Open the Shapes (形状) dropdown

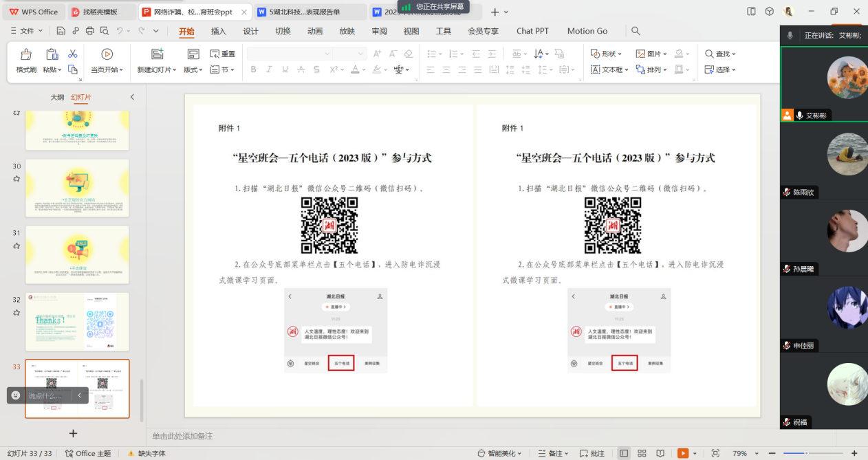pos(607,54)
